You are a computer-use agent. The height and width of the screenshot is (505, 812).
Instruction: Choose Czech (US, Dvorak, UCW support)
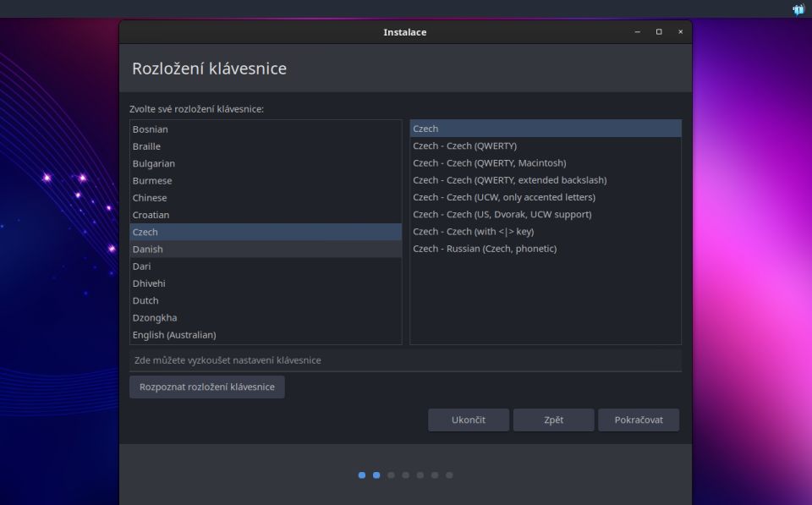pyautogui.click(x=546, y=214)
